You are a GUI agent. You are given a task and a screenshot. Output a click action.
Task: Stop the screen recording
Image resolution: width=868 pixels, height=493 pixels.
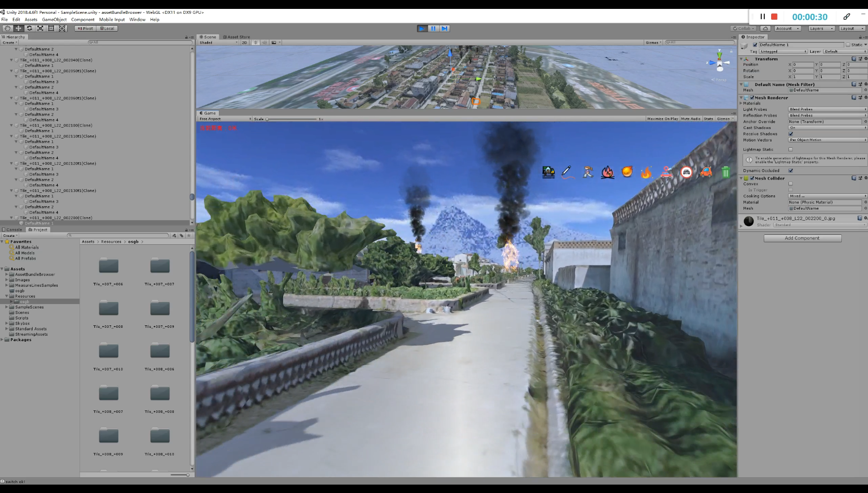pyautogui.click(x=774, y=17)
